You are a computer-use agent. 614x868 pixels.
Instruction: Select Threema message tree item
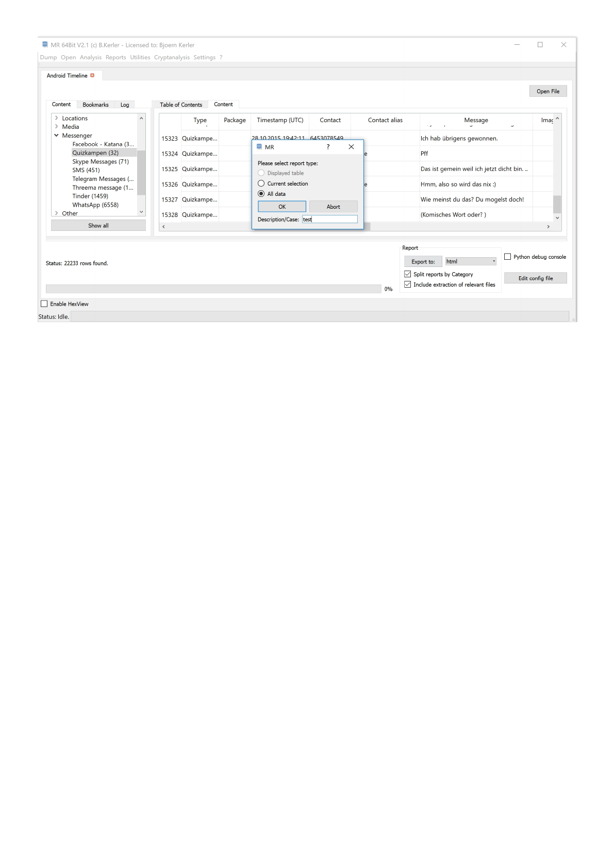[x=103, y=188]
